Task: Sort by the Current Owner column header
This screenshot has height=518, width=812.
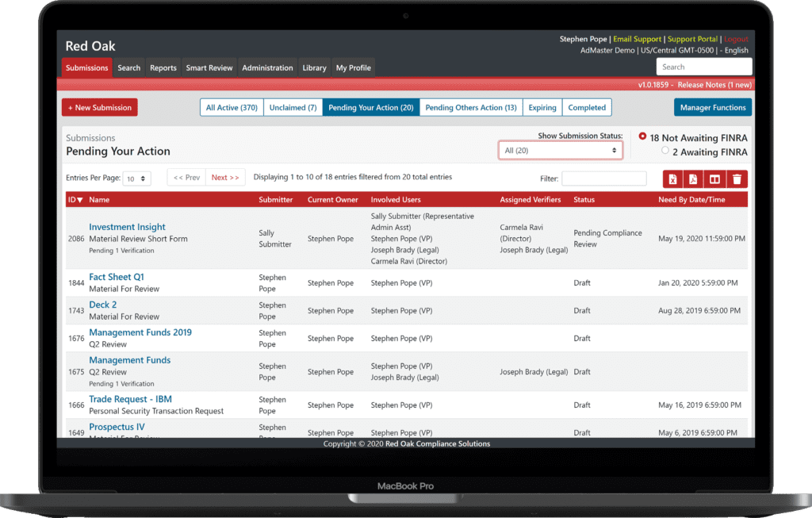Action: (332, 200)
